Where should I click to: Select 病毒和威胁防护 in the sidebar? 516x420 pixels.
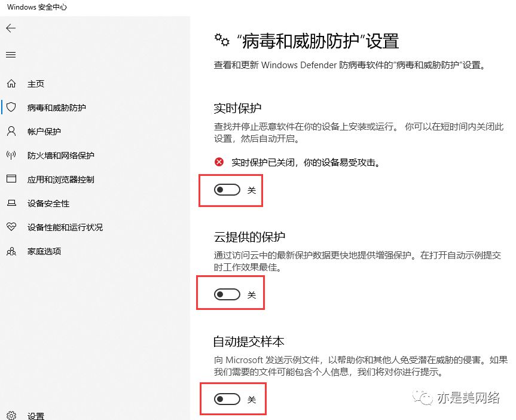[57, 108]
